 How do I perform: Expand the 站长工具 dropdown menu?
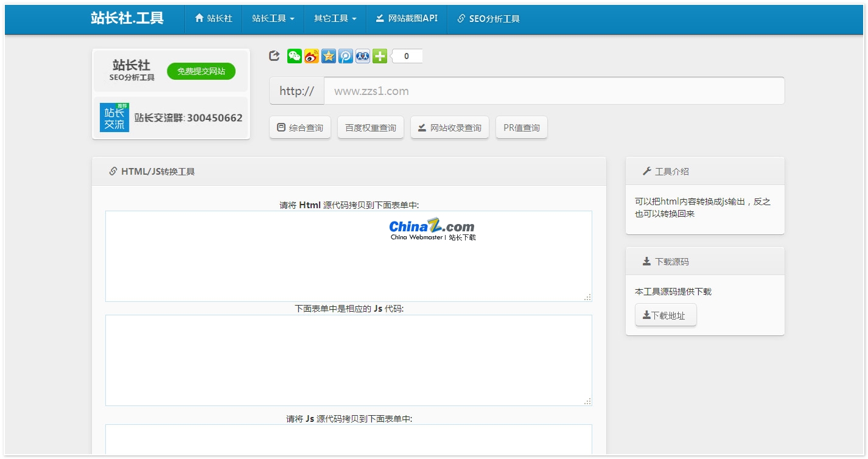click(273, 18)
